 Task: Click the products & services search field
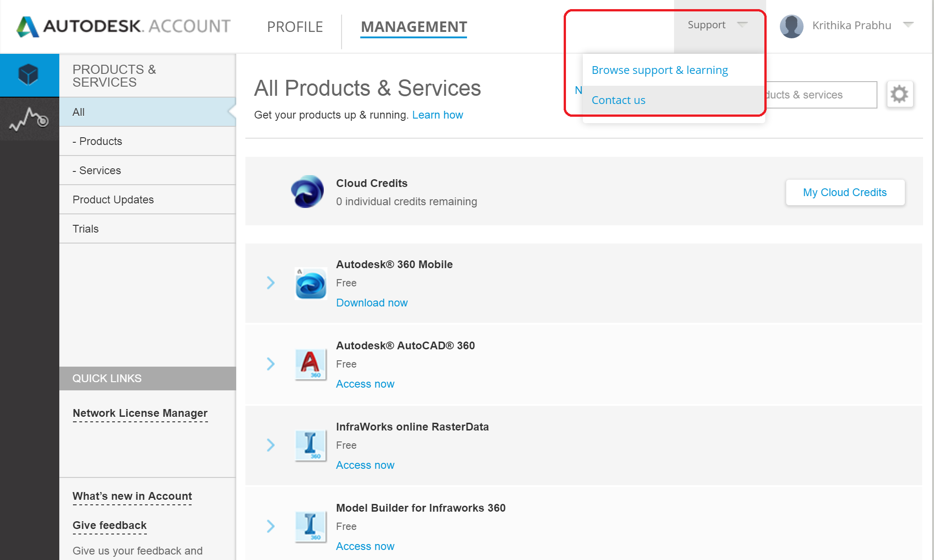point(821,95)
